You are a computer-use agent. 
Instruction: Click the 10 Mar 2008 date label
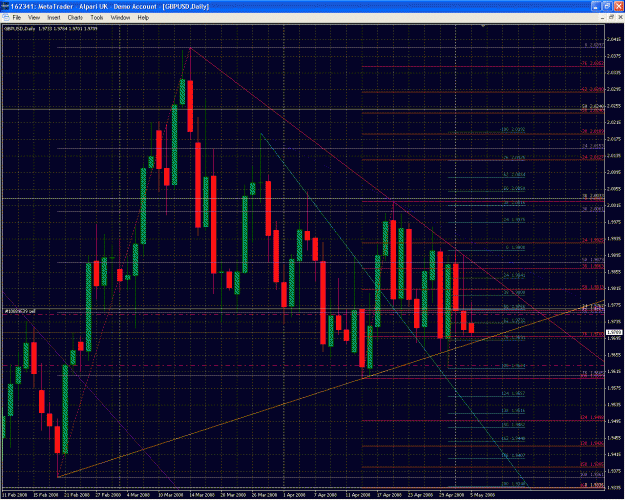pyautogui.click(x=171, y=495)
